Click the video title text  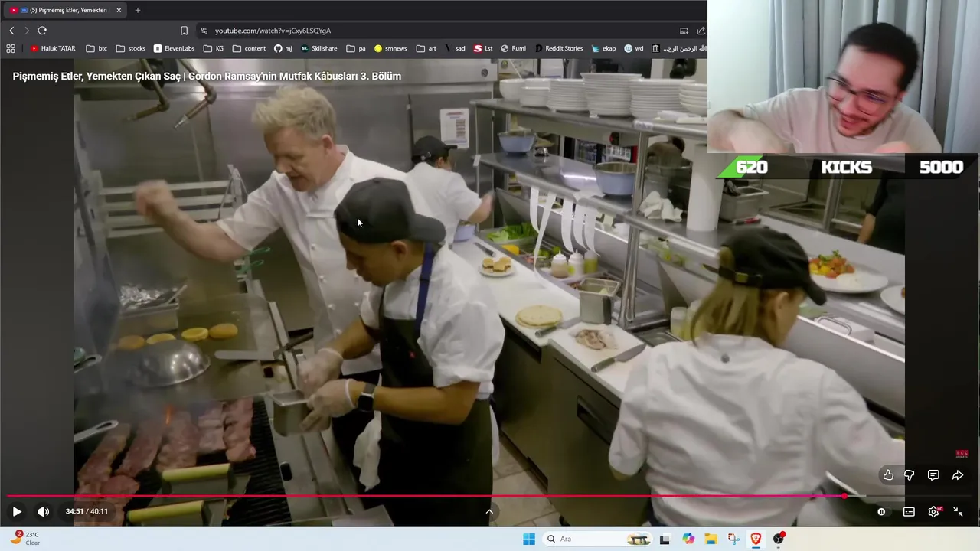[207, 76]
